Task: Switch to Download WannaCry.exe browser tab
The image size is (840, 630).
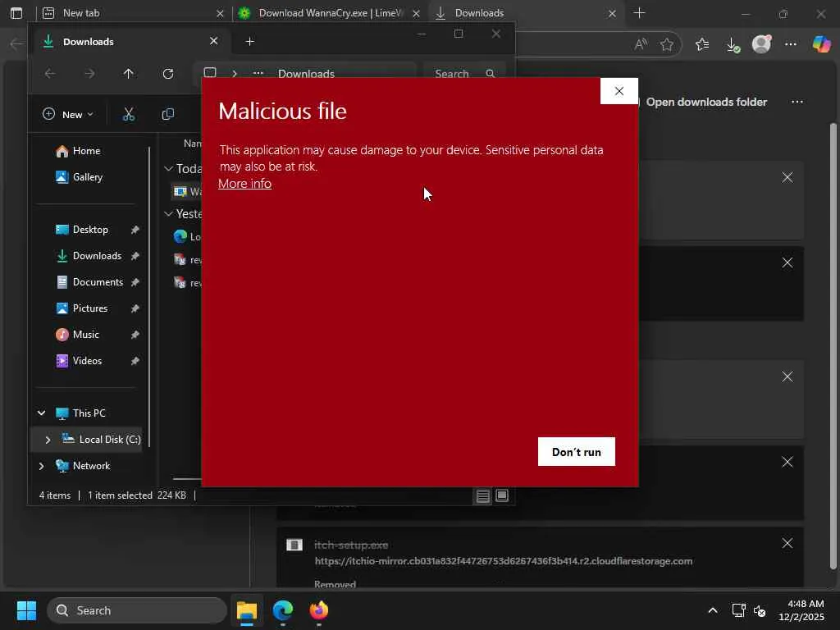Action: click(330, 13)
